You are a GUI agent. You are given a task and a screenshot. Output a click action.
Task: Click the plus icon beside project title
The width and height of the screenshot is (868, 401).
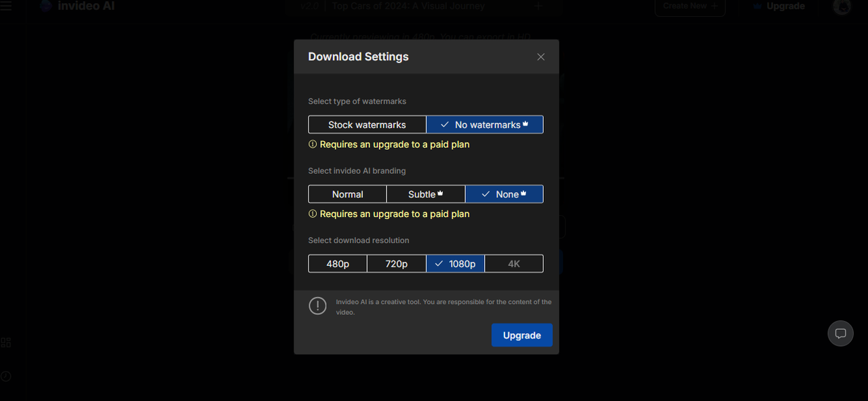[x=538, y=6]
